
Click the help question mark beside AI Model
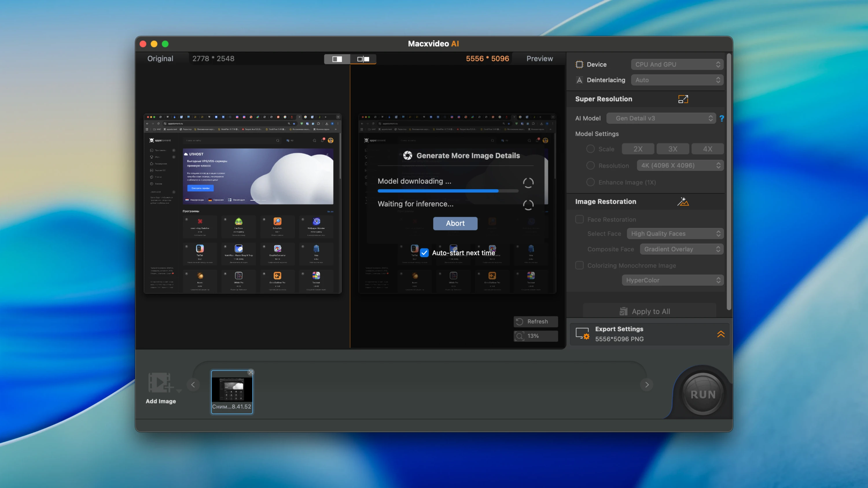[722, 118]
